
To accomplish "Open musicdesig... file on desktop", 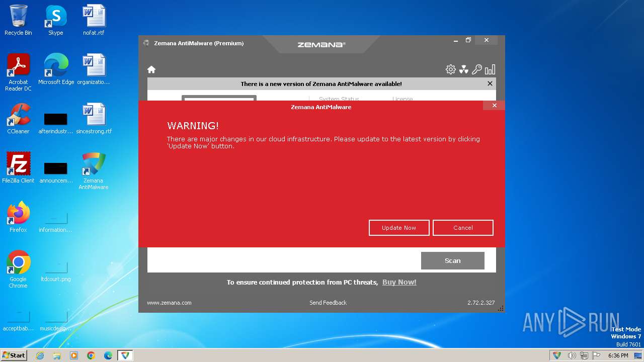I will tap(56, 320).
